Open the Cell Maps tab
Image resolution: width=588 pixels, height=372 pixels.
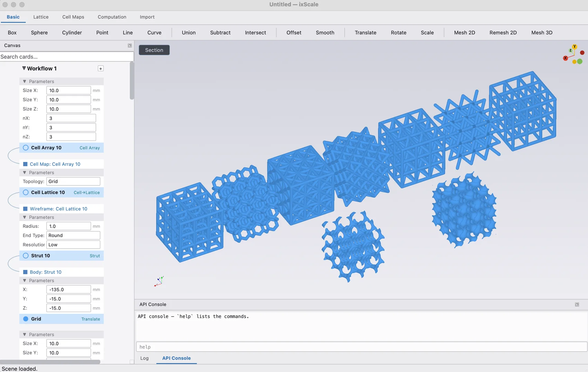point(73,17)
